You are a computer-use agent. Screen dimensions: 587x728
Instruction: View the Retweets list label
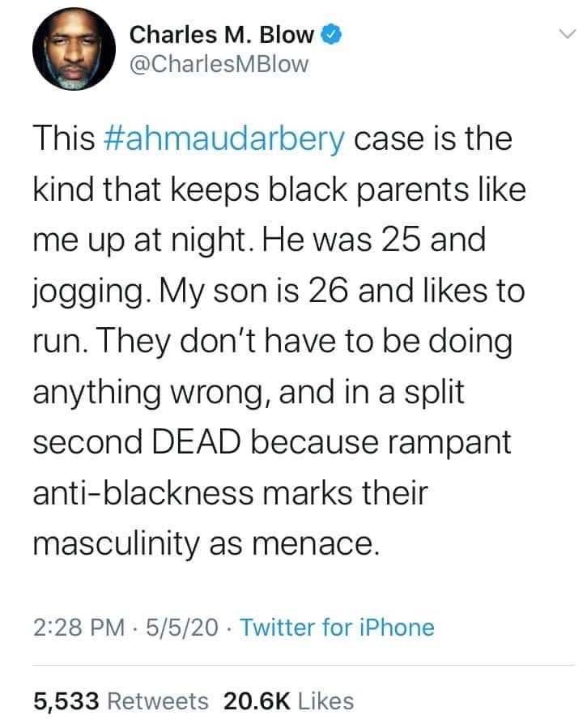[159, 700]
